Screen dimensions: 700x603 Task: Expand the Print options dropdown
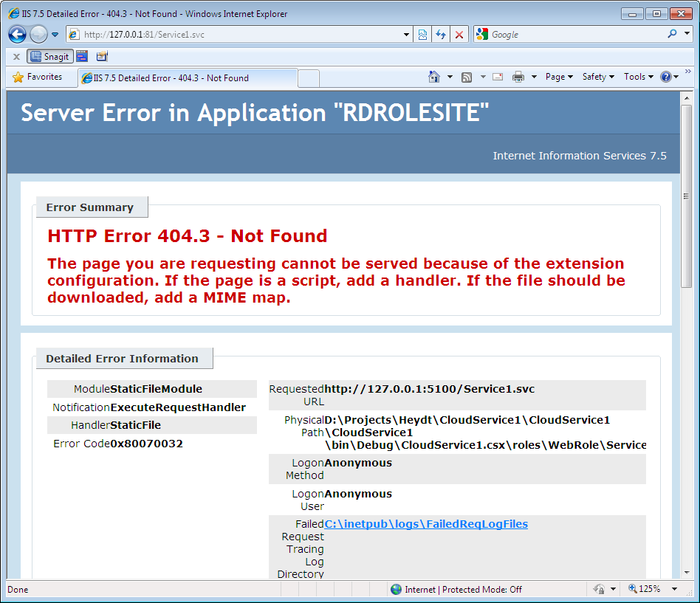534,77
